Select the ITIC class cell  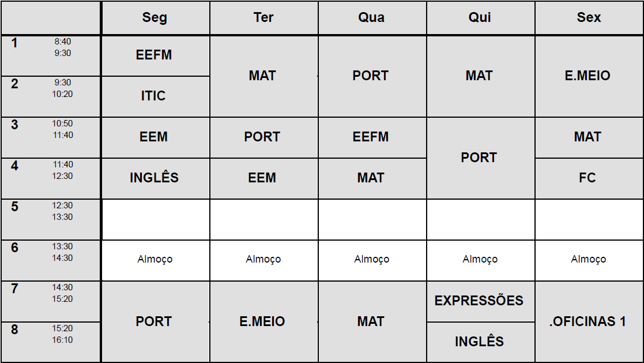[x=153, y=96]
